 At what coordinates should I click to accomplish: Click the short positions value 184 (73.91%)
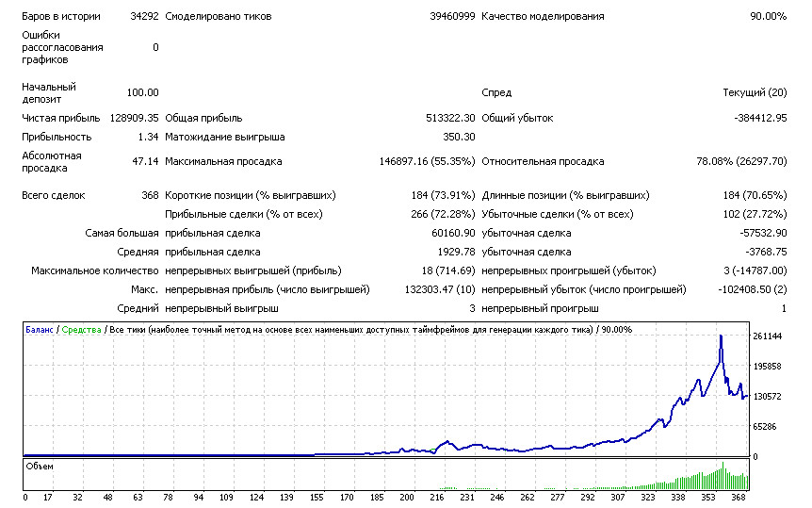click(443, 195)
